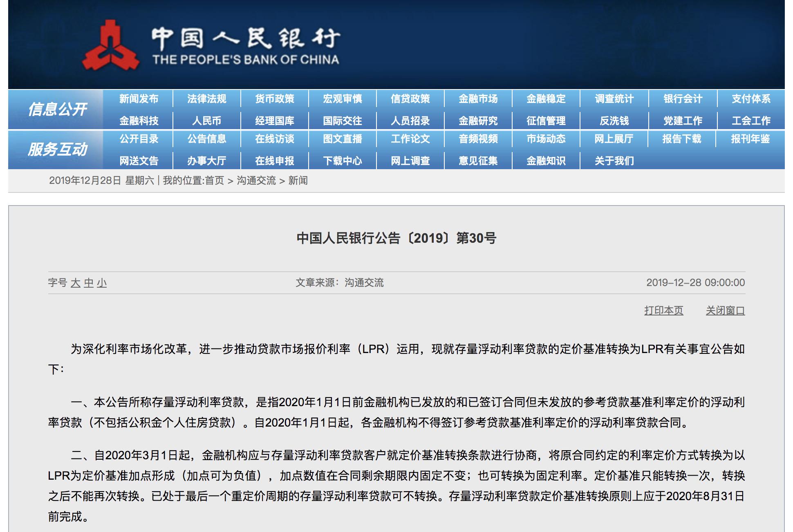793x532 pixels.
Task: Go to 货币政策 page
Action: click(x=274, y=99)
